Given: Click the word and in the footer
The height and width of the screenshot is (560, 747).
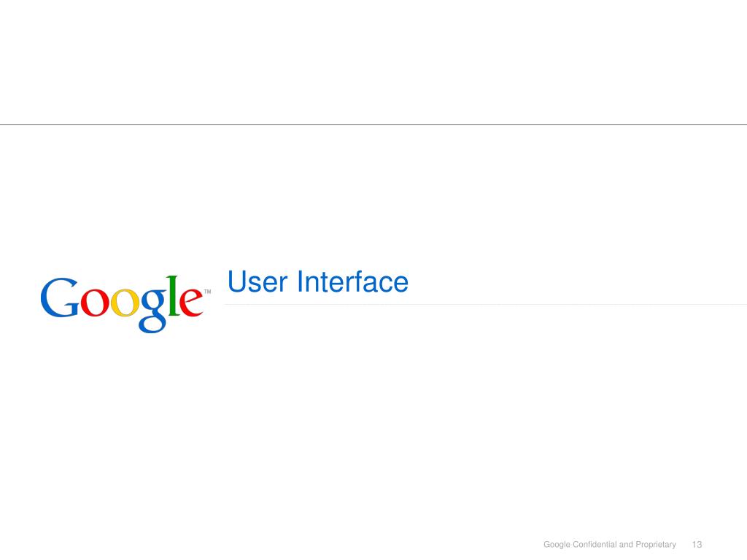Looking at the screenshot, I should [626, 544].
